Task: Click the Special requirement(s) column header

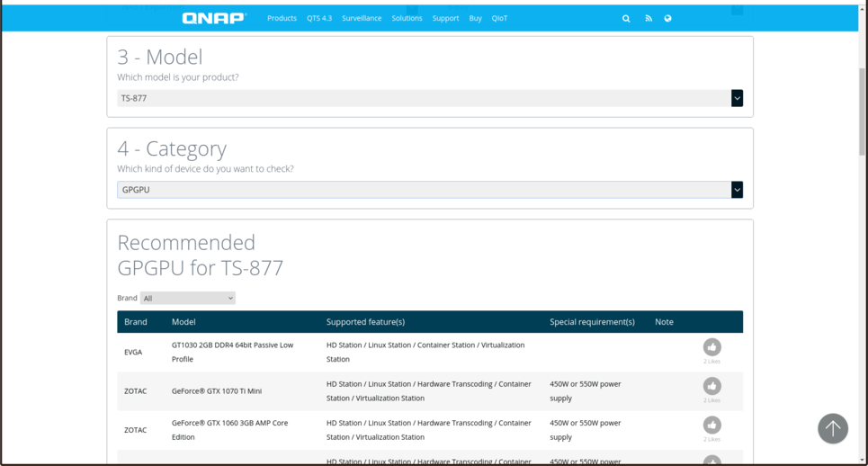Action: tap(593, 322)
